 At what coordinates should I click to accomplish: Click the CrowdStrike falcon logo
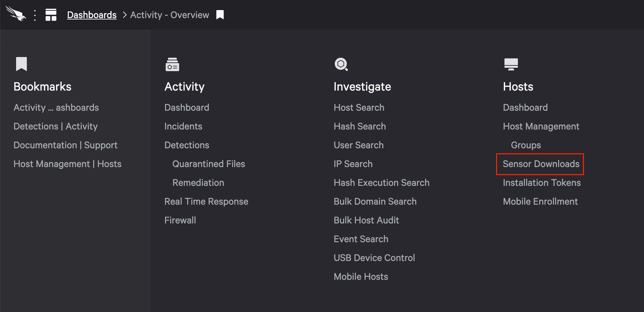[15, 14]
